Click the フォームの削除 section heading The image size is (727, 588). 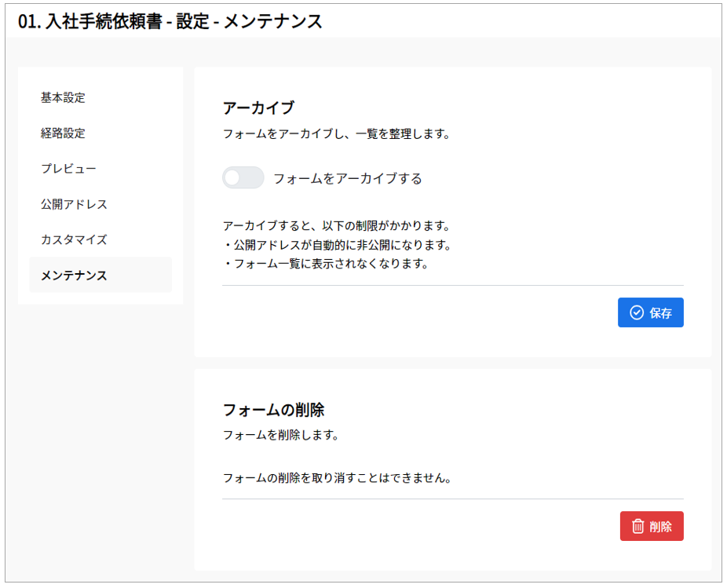click(273, 410)
